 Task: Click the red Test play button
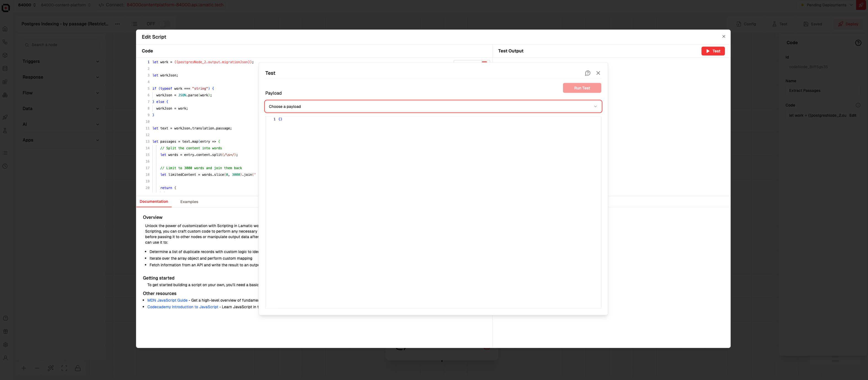pyautogui.click(x=713, y=51)
